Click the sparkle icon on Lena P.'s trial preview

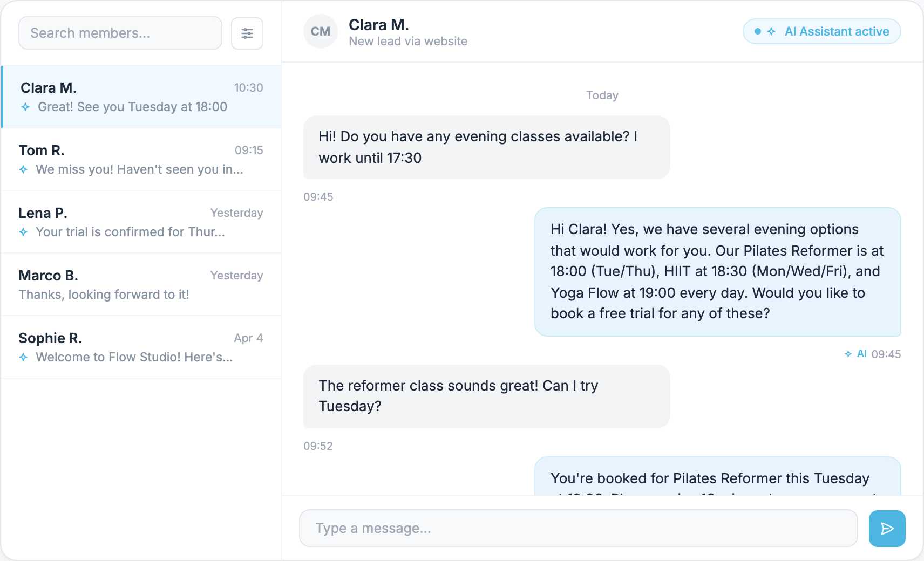24,232
